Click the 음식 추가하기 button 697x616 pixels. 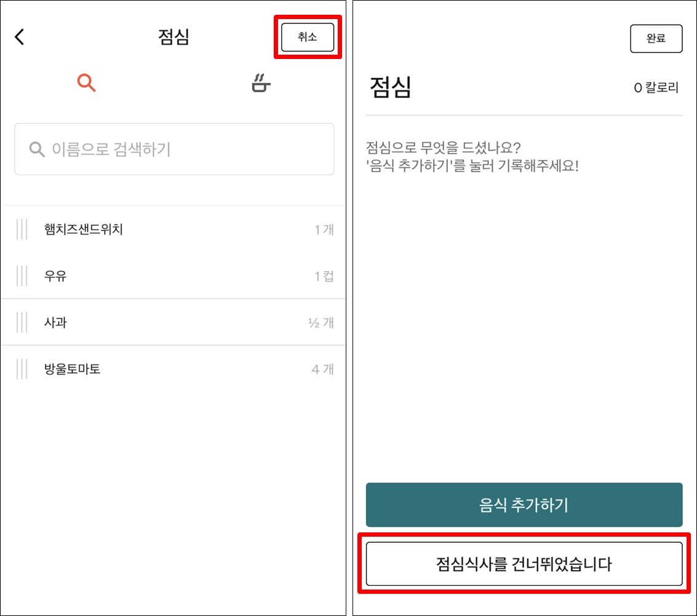pyautogui.click(x=524, y=505)
